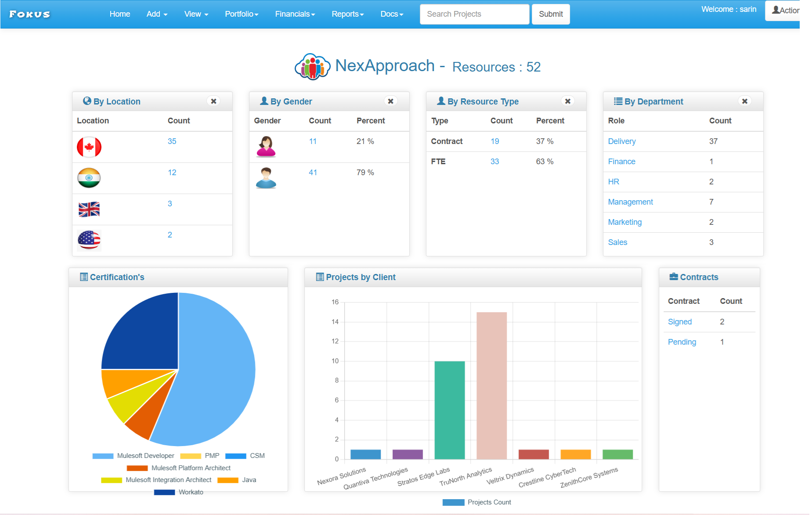Focus the Search Projects input field

click(x=474, y=14)
